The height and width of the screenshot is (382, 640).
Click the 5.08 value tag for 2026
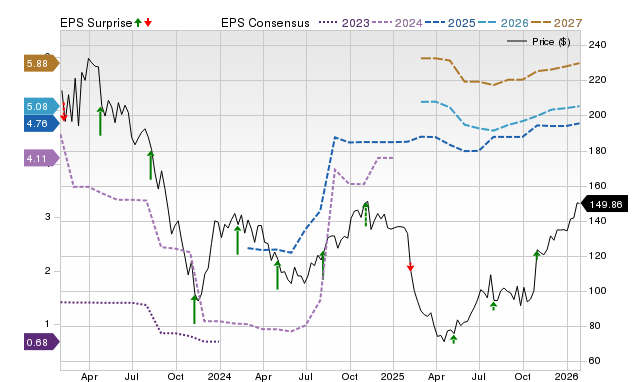coord(42,107)
